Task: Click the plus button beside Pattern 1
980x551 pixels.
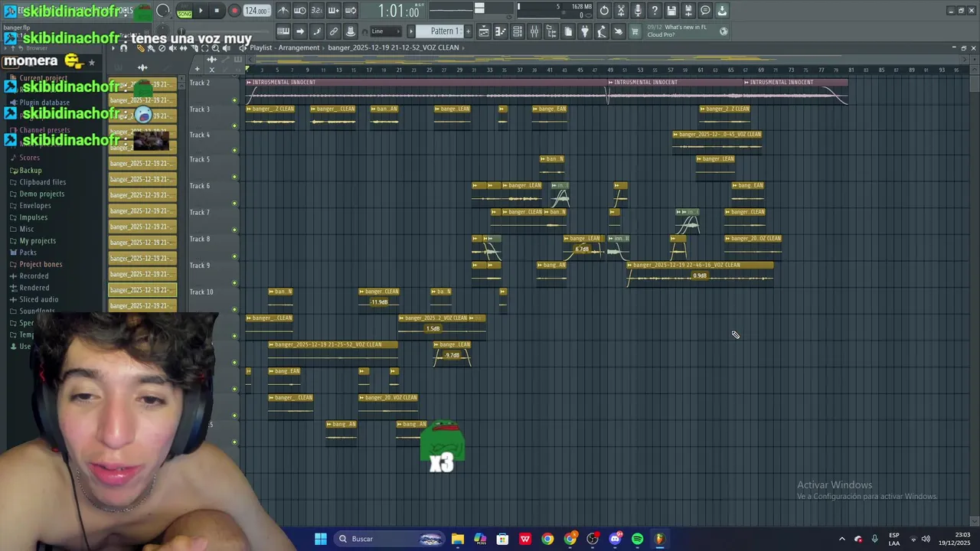Action: coord(469,31)
